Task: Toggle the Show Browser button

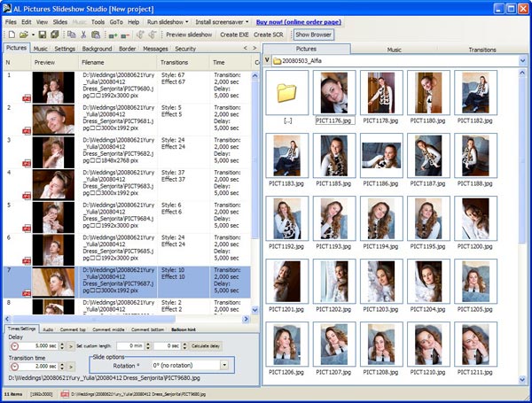Action: click(313, 34)
